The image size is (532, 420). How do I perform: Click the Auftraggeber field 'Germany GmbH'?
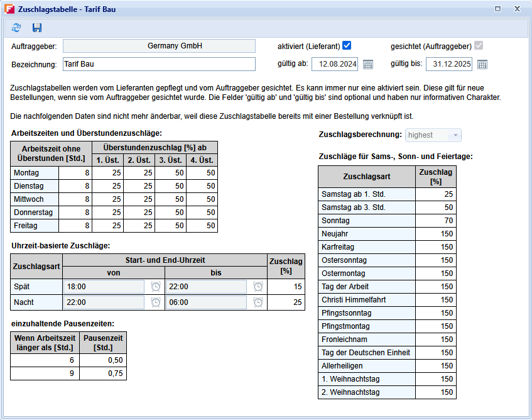(158, 46)
